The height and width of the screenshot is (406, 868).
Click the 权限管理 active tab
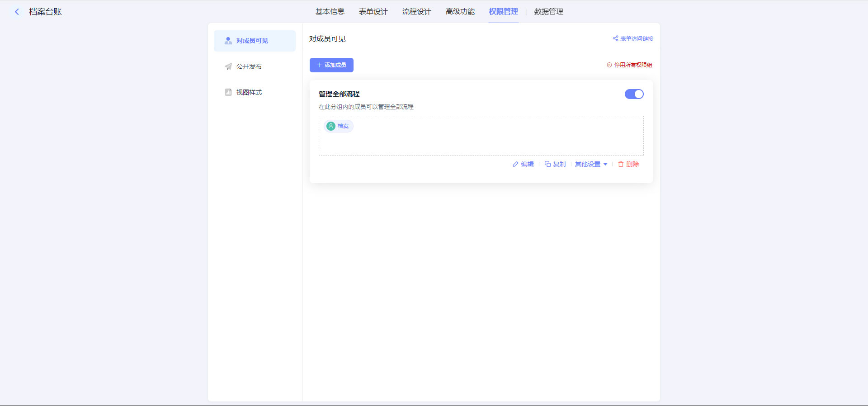click(503, 12)
